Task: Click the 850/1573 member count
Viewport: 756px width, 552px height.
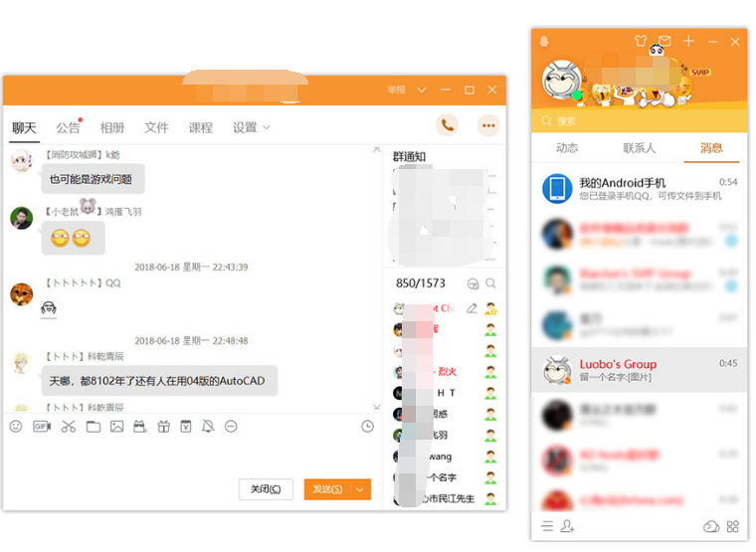Action: [421, 283]
